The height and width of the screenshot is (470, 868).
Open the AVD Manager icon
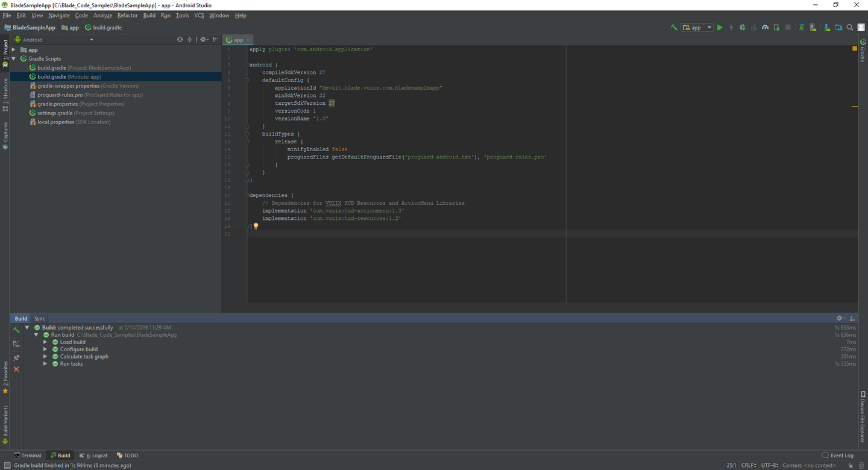click(x=813, y=28)
